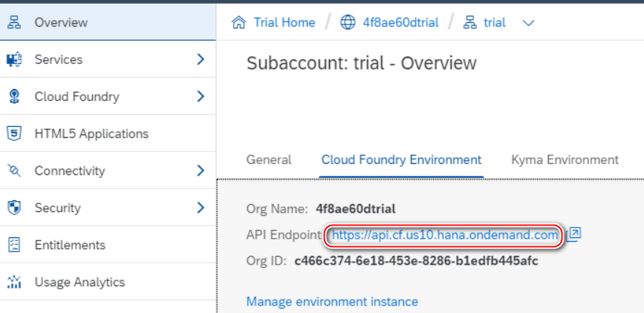The image size is (644, 313).
Task: Open Usage Analytics in side navigation
Action: [108, 282]
